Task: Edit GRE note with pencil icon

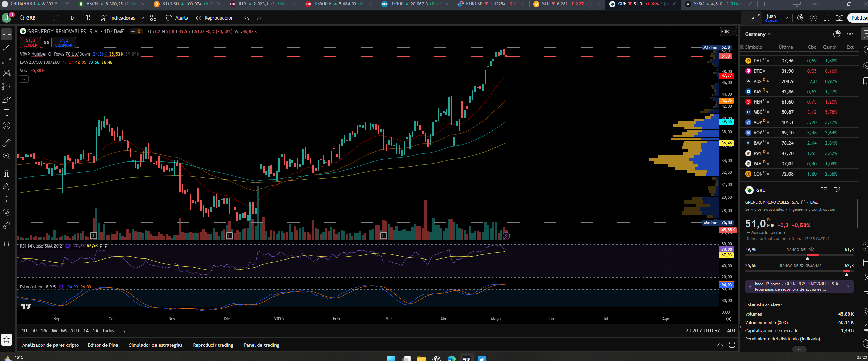Action: [x=837, y=190]
